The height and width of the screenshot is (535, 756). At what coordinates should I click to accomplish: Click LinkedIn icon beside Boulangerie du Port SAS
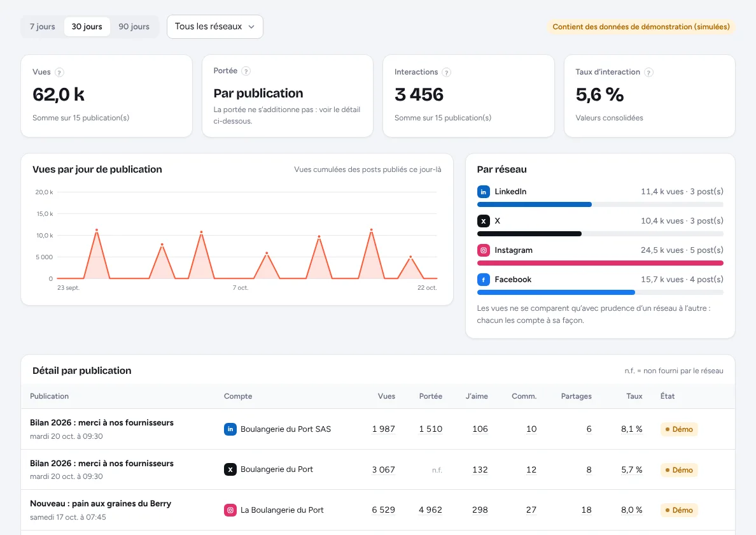click(230, 429)
